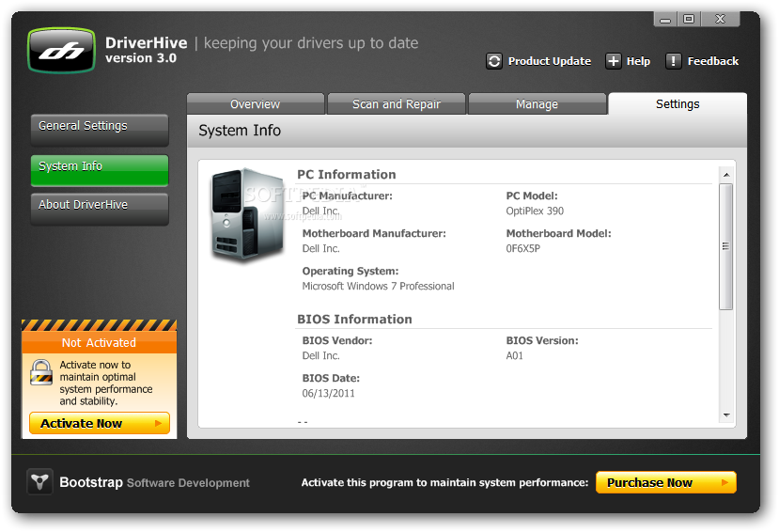Close the DriverHive window
779x532 pixels.
click(720, 20)
